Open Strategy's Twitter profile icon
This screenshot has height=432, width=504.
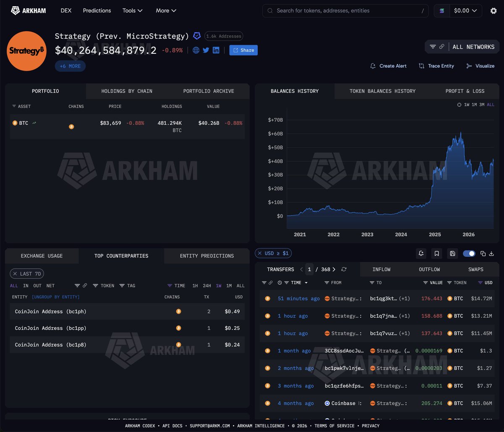(x=206, y=50)
